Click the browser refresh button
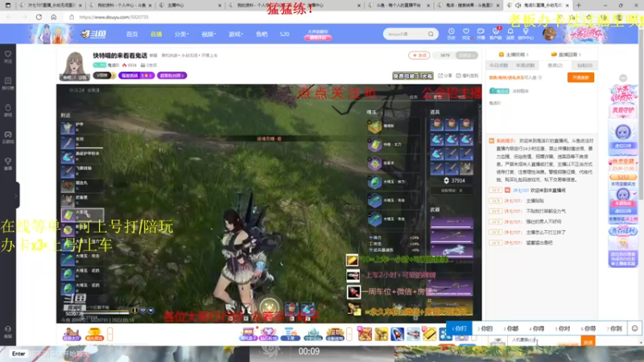Viewport: 644px width, 362px height. click(39, 17)
